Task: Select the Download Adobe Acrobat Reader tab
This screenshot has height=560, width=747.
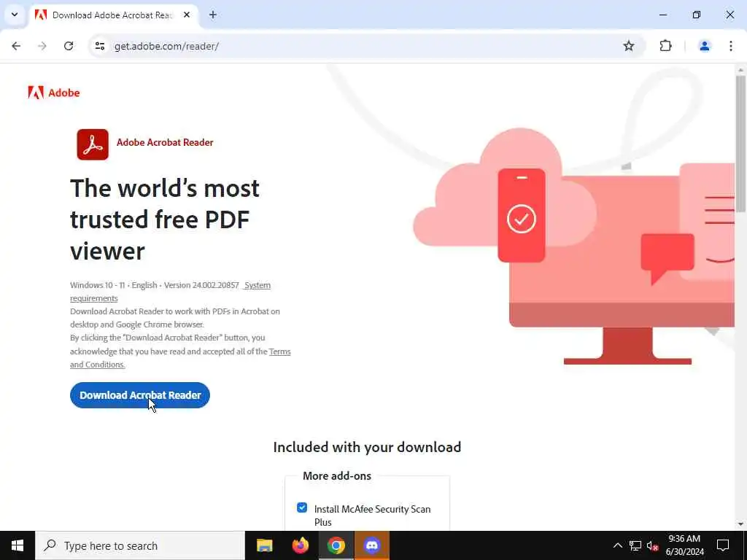Action: (x=112, y=15)
